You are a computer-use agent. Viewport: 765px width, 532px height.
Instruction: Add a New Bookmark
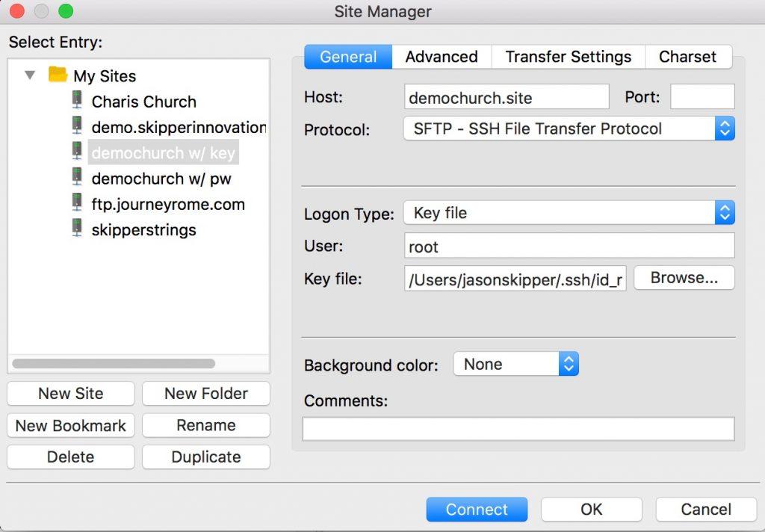[x=71, y=426]
